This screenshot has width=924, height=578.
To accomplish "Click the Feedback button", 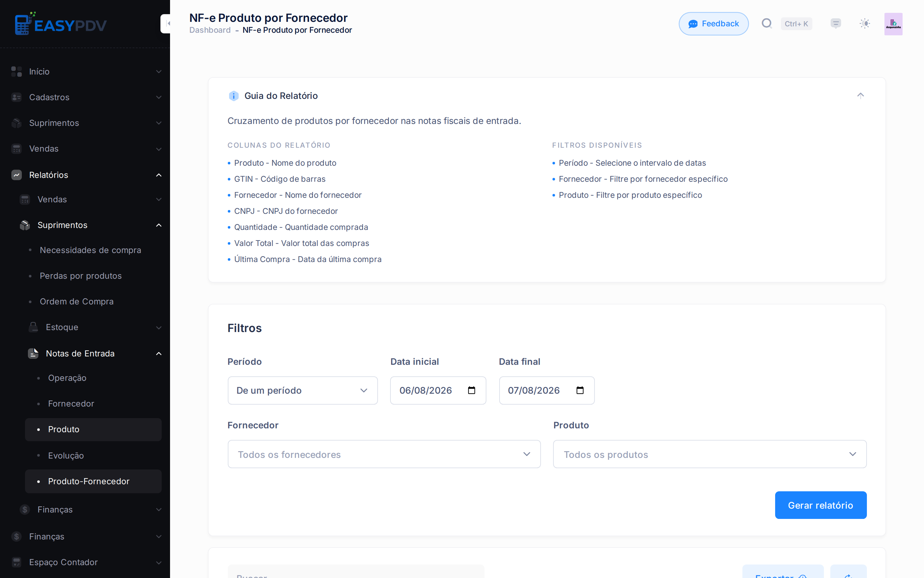I will [714, 24].
